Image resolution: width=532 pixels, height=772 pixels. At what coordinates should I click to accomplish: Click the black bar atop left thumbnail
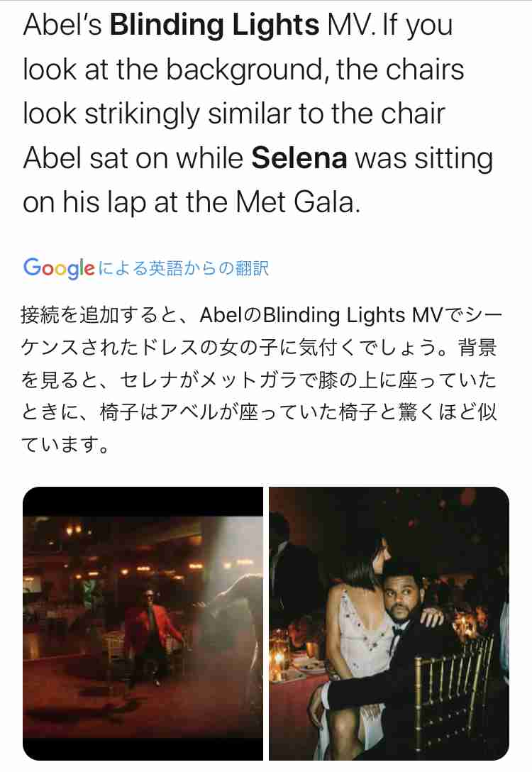click(x=143, y=501)
